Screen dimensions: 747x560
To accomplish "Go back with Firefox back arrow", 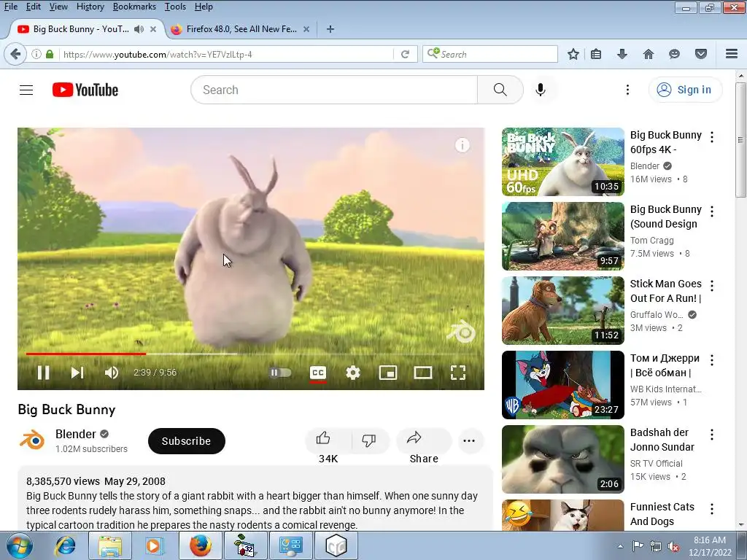I will click(x=15, y=54).
